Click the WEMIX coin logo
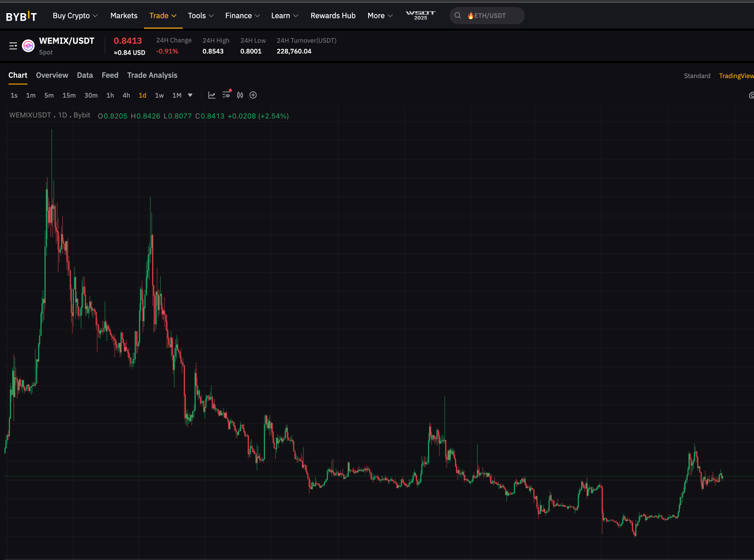 coord(28,46)
